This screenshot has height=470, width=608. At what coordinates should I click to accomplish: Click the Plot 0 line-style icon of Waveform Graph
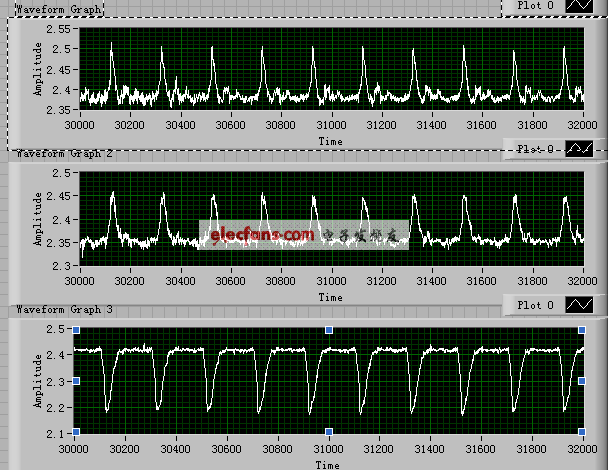(579, 6)
